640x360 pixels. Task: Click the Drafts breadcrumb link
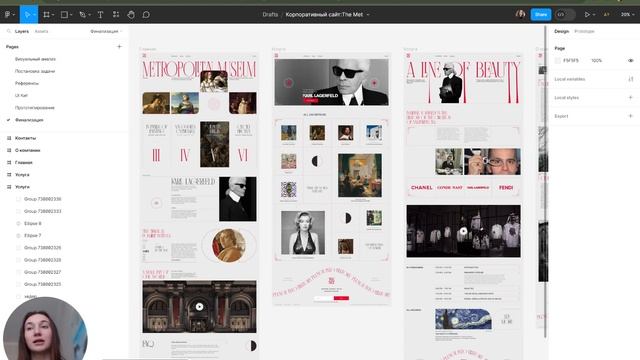pyautogui.click(x=270, y=14)
